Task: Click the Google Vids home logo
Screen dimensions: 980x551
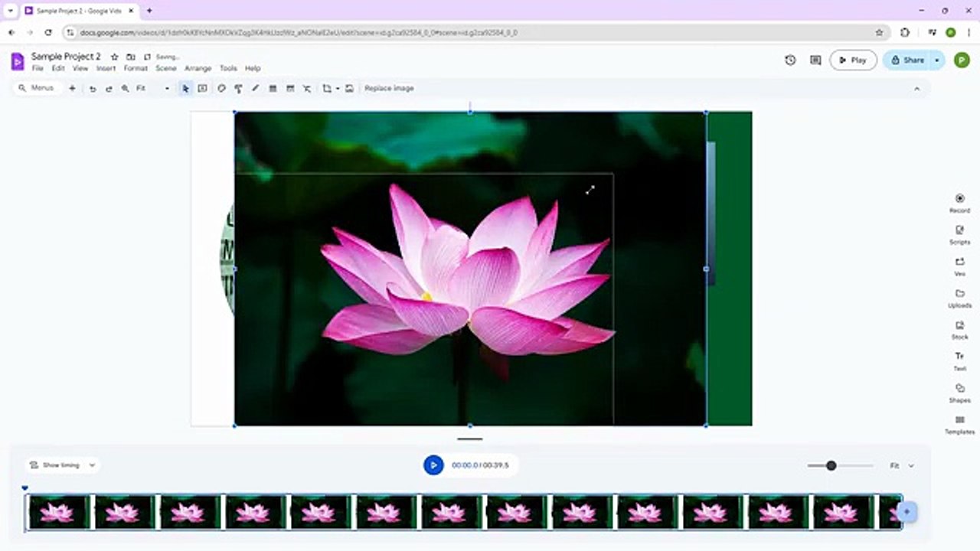Action: 18,61
